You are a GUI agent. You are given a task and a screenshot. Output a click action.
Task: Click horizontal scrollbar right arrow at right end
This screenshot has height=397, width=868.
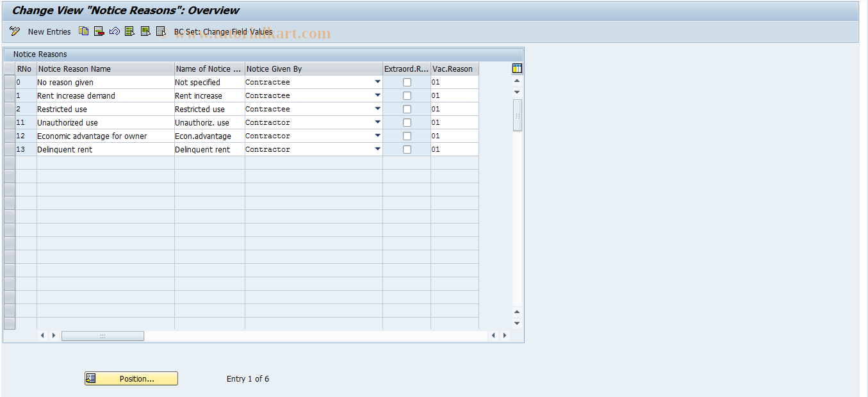point(505,336)
